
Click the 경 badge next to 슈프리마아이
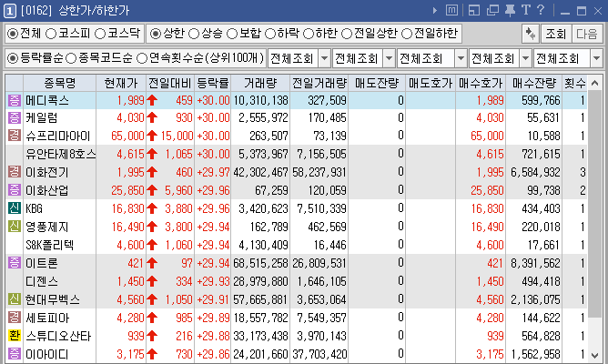[x=15, y=136]
